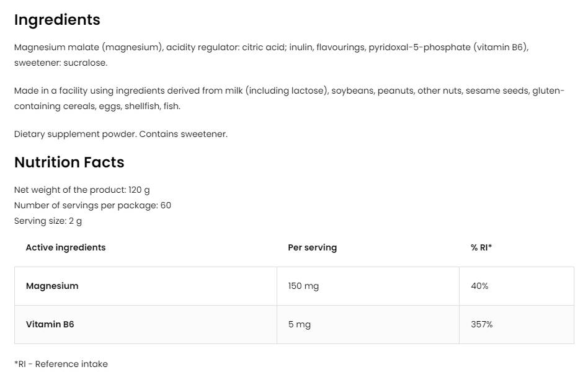Click the 150 mg per serving value
The image size is (588, 385).
point(303,286)
